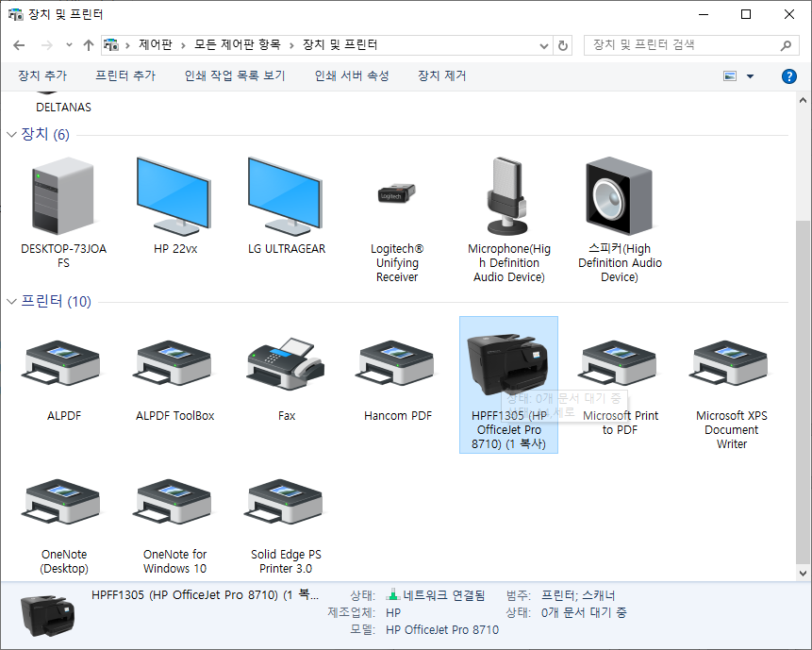Click the Devices and Printers address bar icon
812x650 pixels.
[x=111, y=45]
